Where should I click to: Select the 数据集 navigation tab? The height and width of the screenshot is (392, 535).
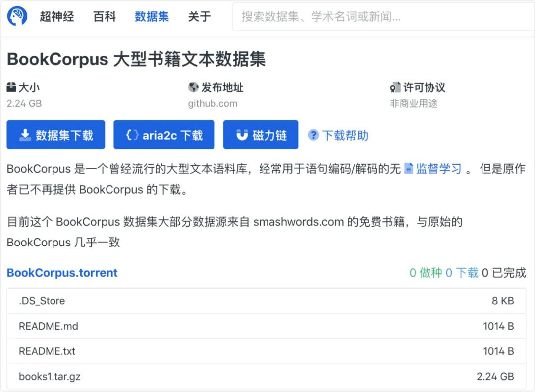coord(152,16)
